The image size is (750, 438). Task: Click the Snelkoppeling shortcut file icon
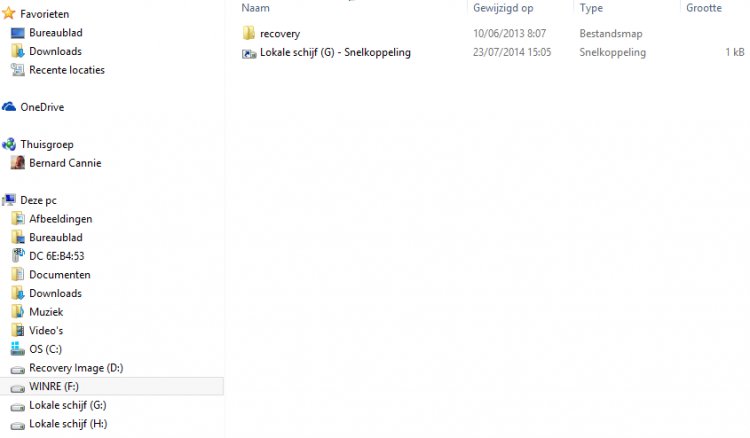click(249, 53)
